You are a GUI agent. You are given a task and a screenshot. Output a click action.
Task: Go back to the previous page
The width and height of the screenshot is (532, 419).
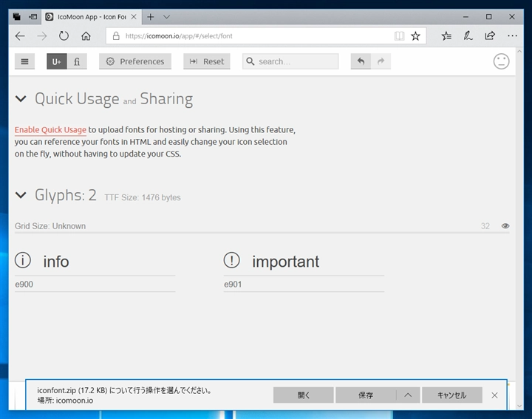[x=21, y=36]
